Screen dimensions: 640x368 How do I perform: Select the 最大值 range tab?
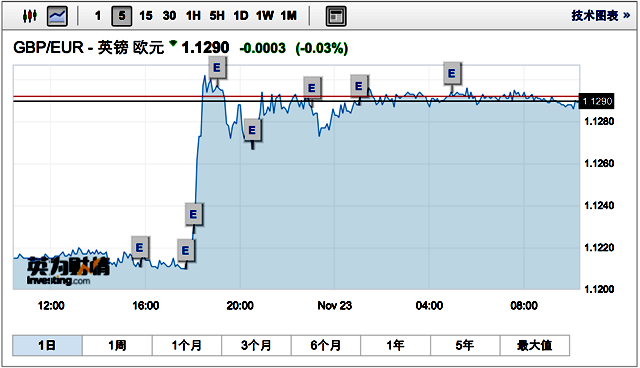pyautogui.click(x=535, y=346)
